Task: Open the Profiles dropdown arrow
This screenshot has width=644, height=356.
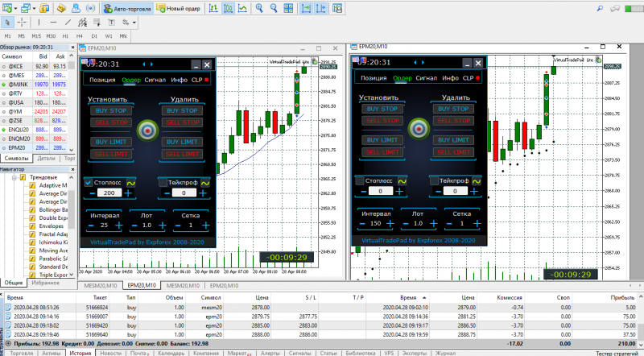Action: point(34,8)
